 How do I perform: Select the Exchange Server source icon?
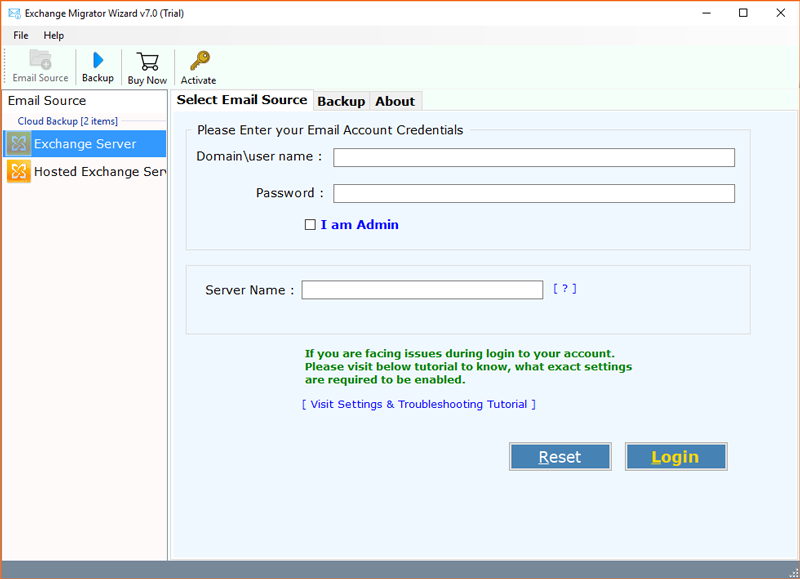(x=18, y=144)
